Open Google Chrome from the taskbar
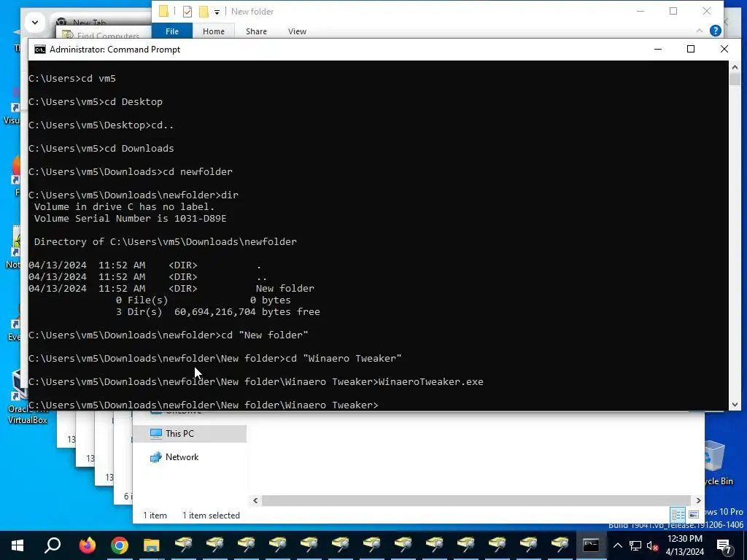747x560 pixels. 120,545
